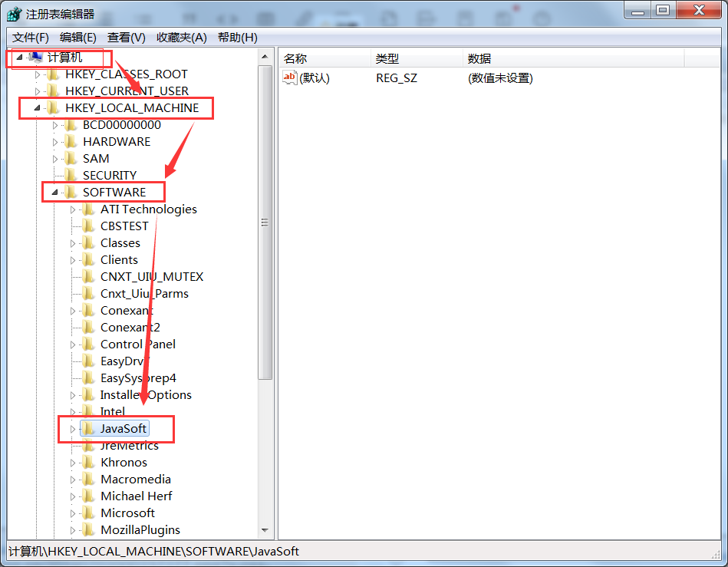The height and width of the screenshot is (567, 728).
Task: Collapse the 计算机 root node triangle
Action: click(x=19, y=58)
